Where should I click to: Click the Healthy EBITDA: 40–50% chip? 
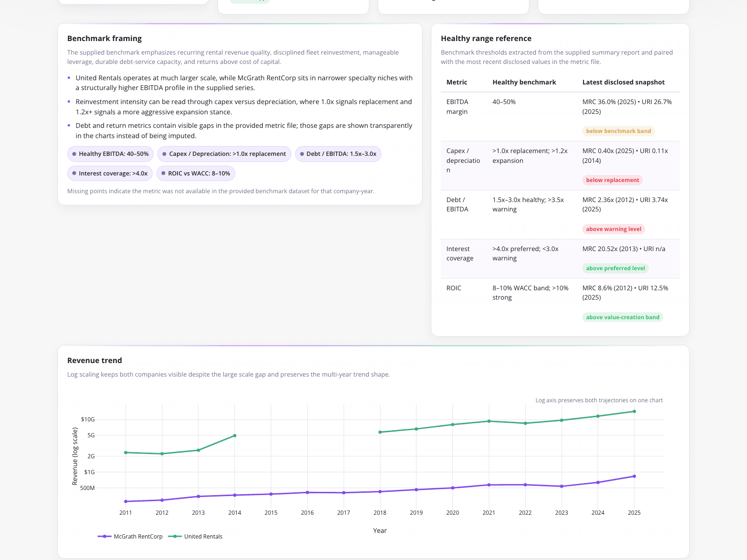[110, 154]
